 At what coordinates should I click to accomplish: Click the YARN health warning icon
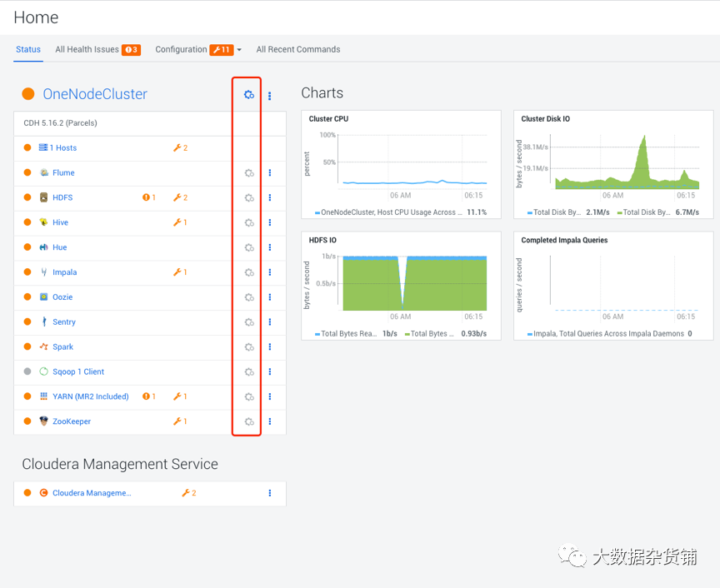147,396
